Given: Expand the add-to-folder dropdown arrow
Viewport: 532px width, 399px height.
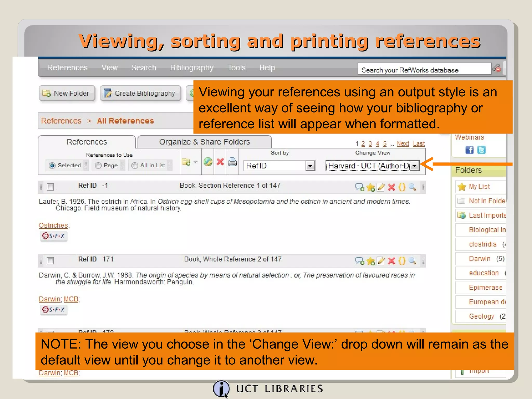Looking at the screenshot, I should pos(196,162).
